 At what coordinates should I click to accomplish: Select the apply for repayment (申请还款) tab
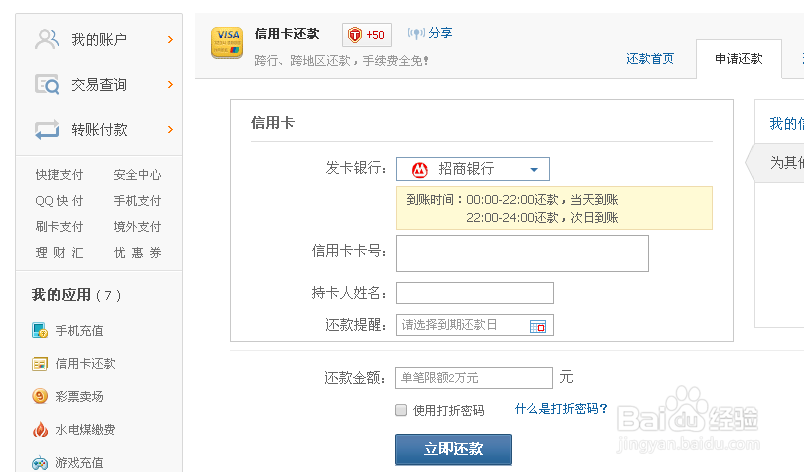coord(739,59)
